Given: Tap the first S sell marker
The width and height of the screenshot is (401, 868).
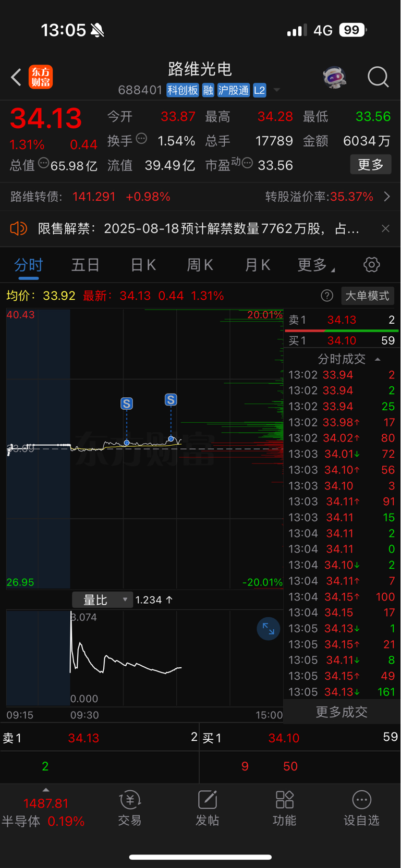Looking at the screenshot, I should point(127,404).
